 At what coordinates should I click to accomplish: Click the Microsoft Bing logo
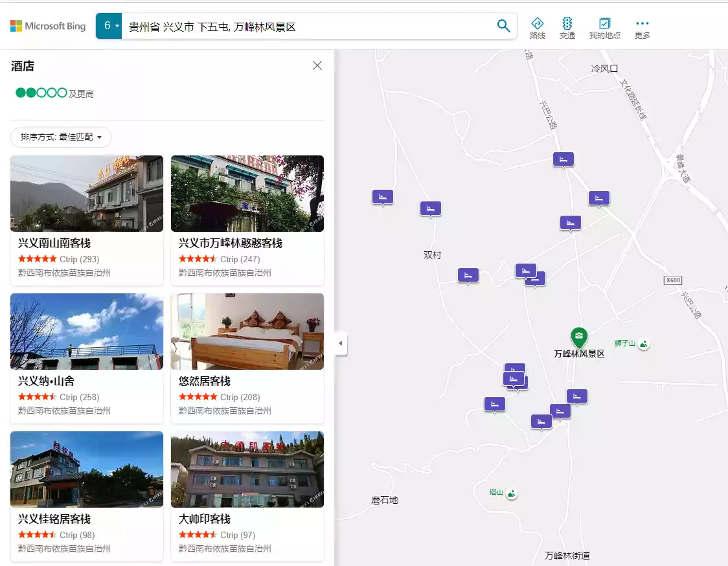pos(48,27)
